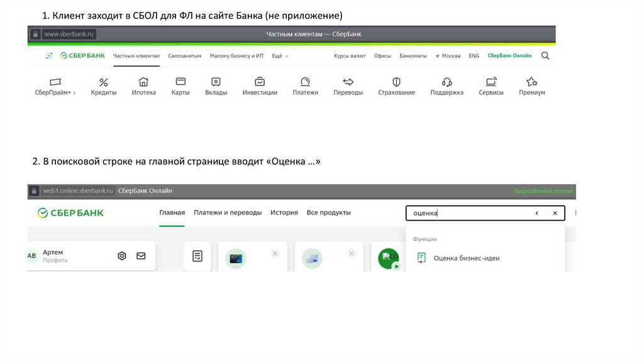The width and height of the screenshot is (644, 361).
Task: Click the search magnifier on sberbank.ru
Action: [545, 56]
